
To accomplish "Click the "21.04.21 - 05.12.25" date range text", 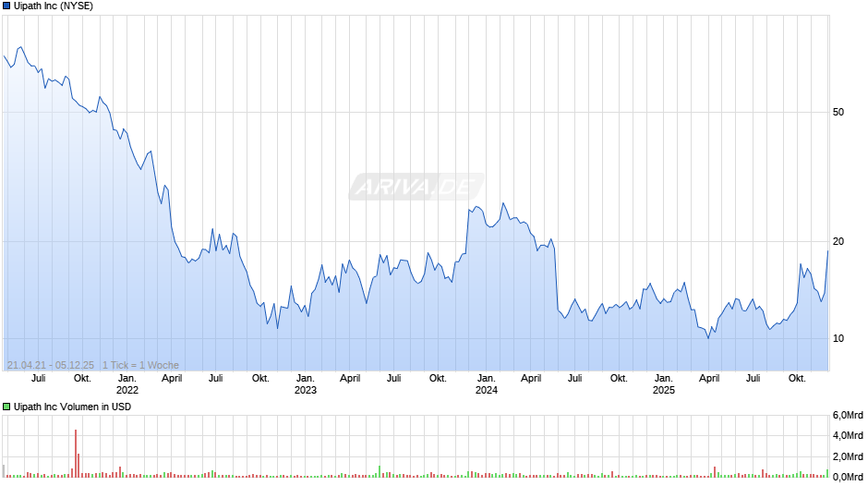I will click(51, 365).
